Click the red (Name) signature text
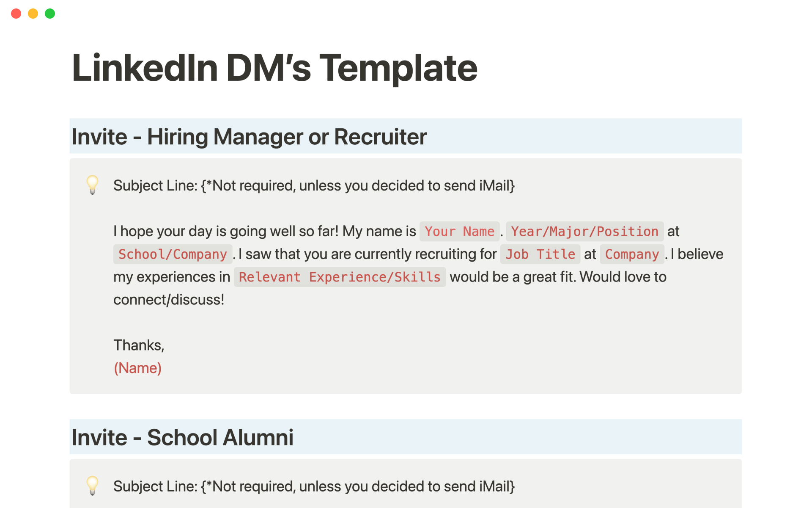The height and width of the screenshot is (508, 812). coord(137,368)
